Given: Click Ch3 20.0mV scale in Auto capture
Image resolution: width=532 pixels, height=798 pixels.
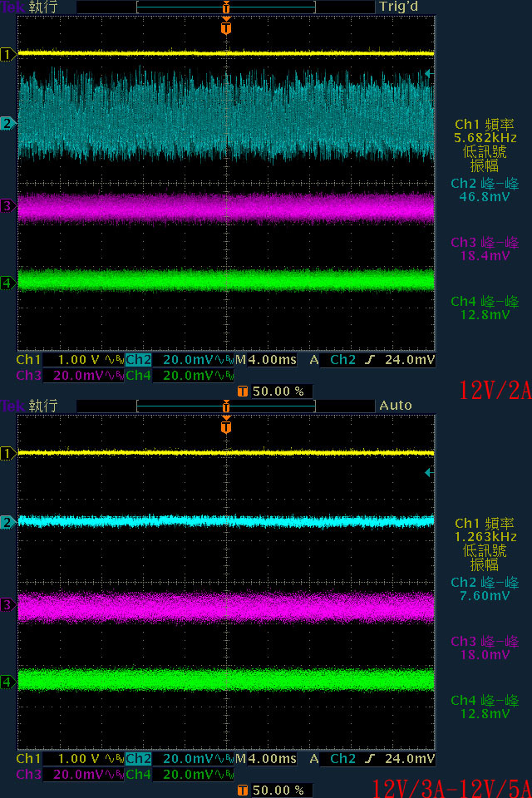Looking at the screenshot, I should click(x=78, y=775).
